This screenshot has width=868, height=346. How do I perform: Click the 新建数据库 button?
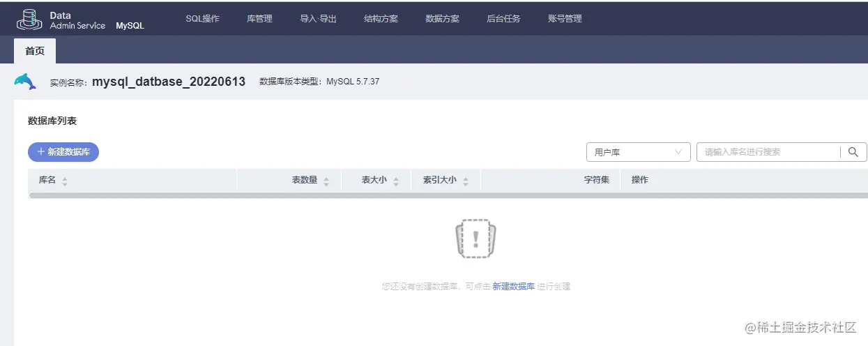click(x=63, y=151)
